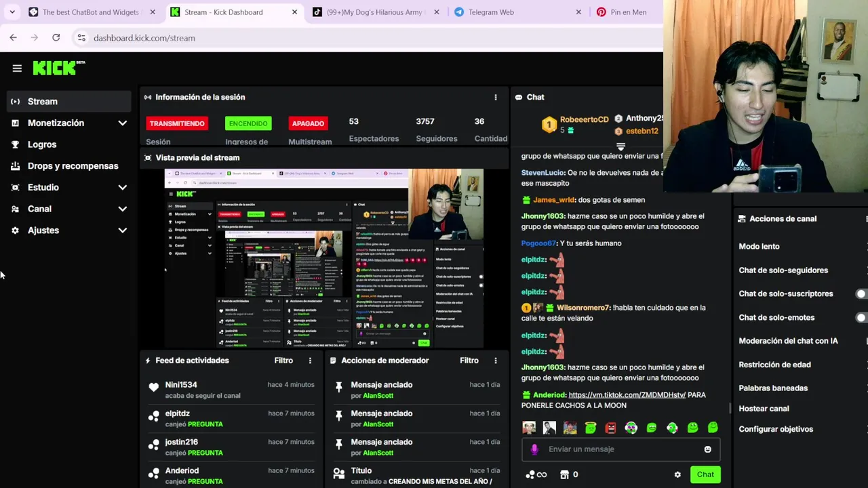Screen dimensions: 868x488
Task: Click RobeertoCD in chat leaderboard
Action: click(584, 120)
